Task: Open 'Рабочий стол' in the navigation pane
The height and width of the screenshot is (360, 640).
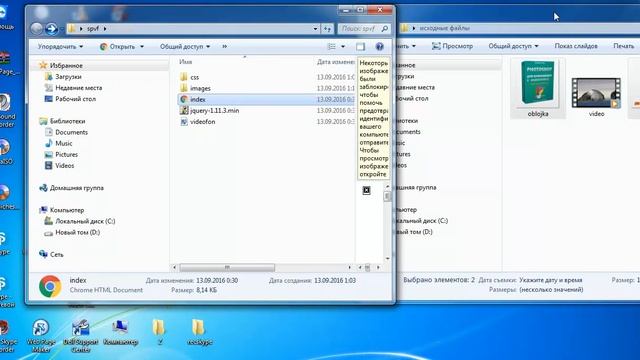Action: [76, 99]
